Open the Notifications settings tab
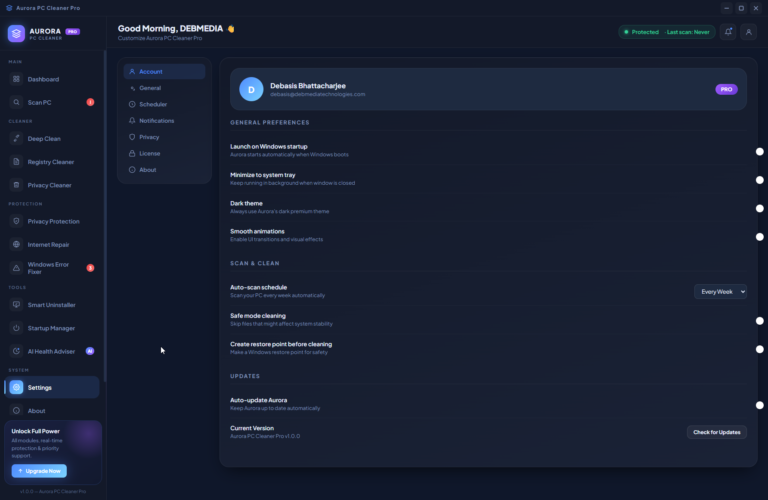 (164, 120)
